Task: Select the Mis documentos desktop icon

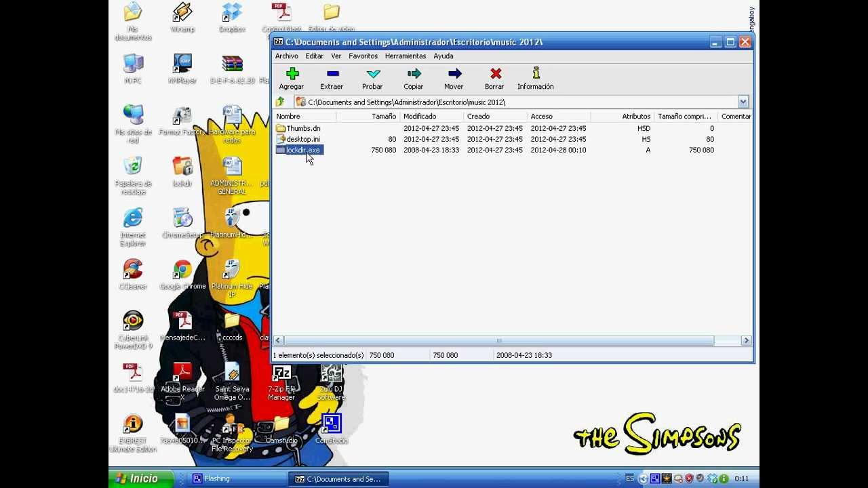Action: (133, 21)
